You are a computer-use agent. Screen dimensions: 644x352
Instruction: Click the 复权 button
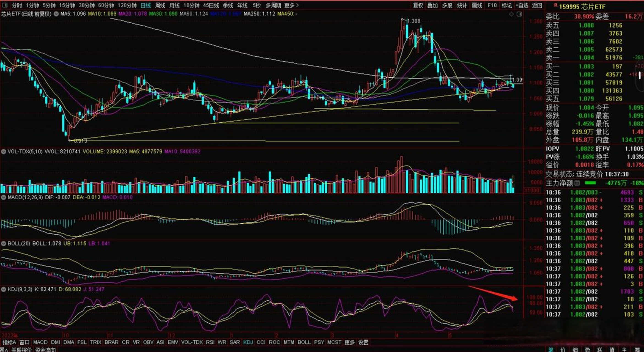click(418, 5)
